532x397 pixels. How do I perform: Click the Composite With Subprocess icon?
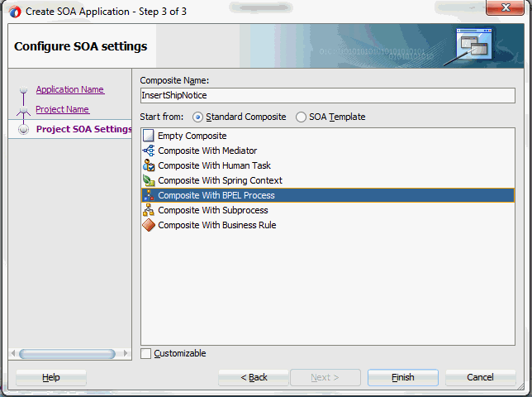click(x=148, y=210)
